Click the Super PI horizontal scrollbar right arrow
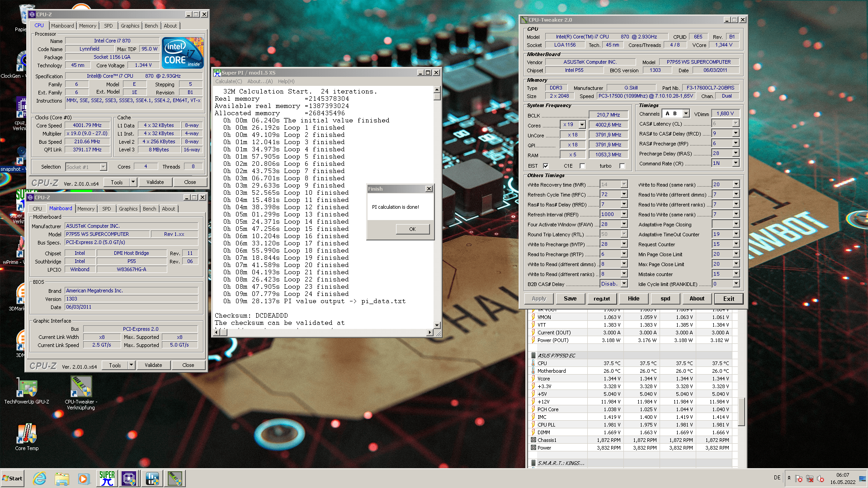Viewport: 868px width, 488px height. [429, 333]
